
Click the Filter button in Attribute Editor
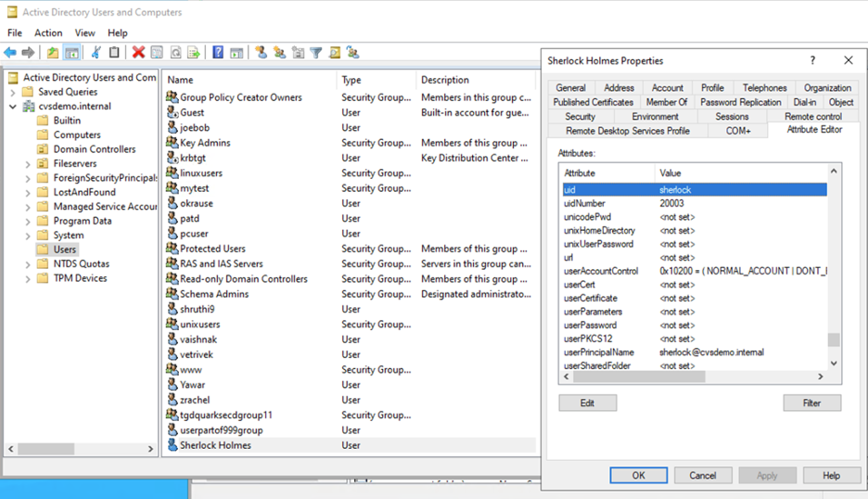coord(811,403)
